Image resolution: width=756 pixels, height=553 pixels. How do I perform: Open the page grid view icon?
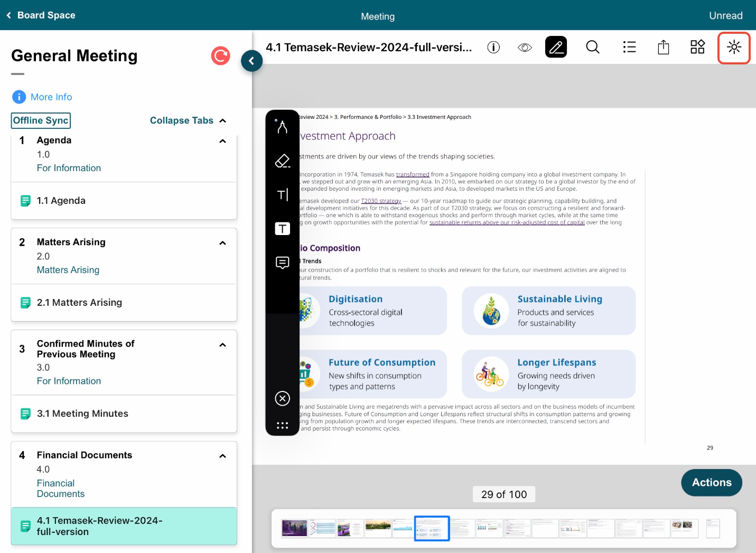tap(698, 48)
